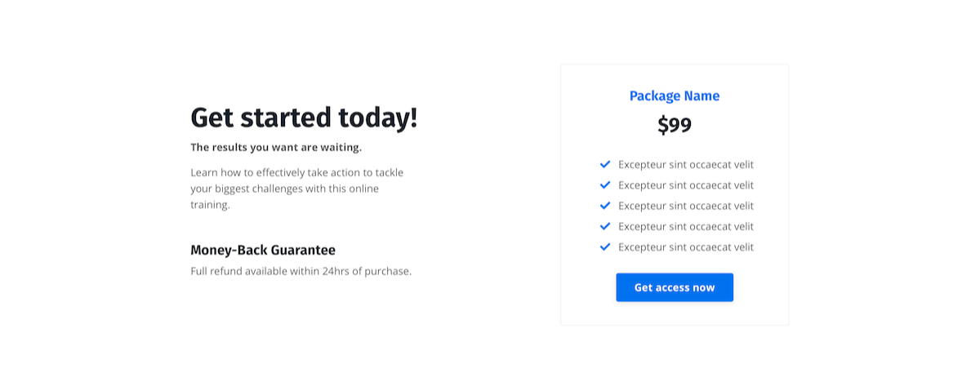Click the "Money-Back Guarantee" heading
The image size is (980, 391).
[263, 250]
